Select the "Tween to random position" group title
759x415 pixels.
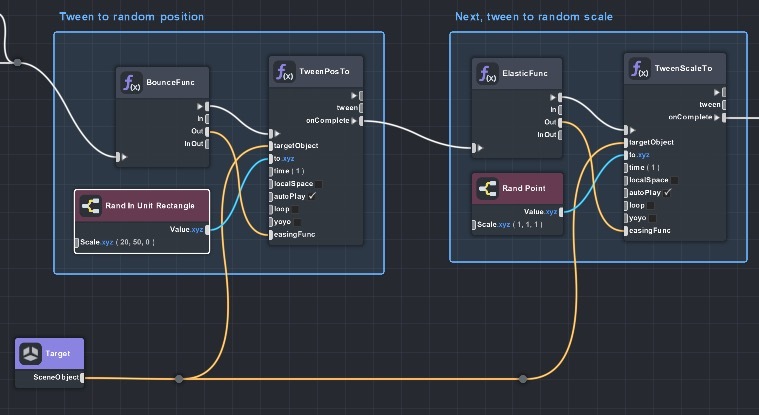click(131, 17)
